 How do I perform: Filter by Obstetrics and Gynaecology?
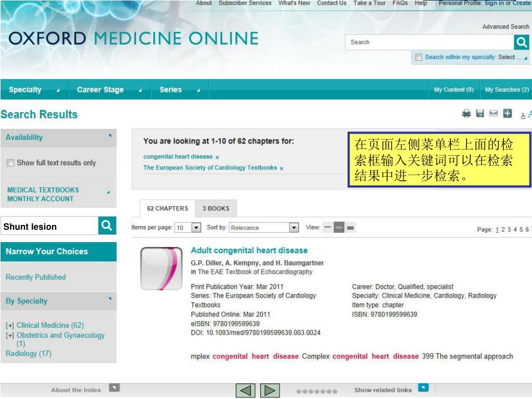click(60, 339)
